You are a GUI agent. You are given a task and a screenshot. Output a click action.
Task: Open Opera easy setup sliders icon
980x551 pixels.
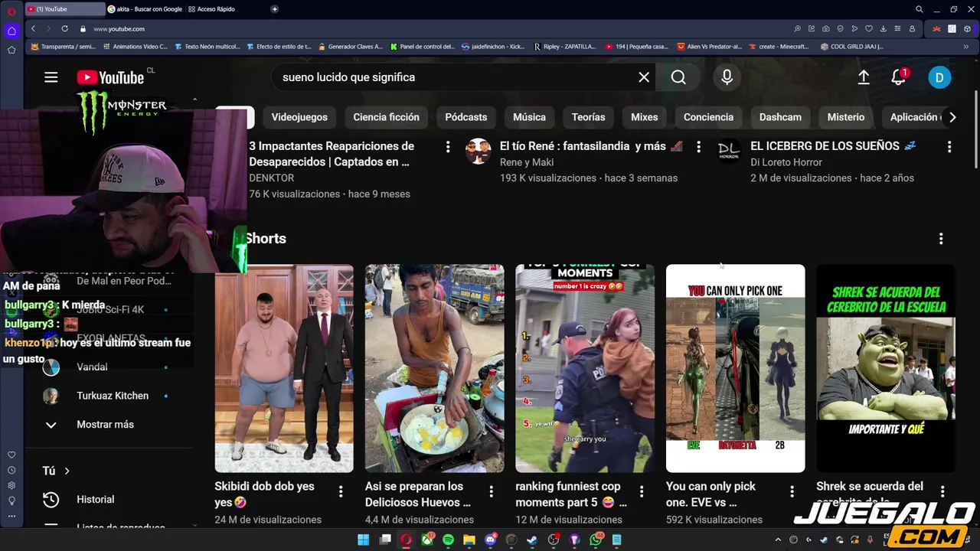click(897, 28)
